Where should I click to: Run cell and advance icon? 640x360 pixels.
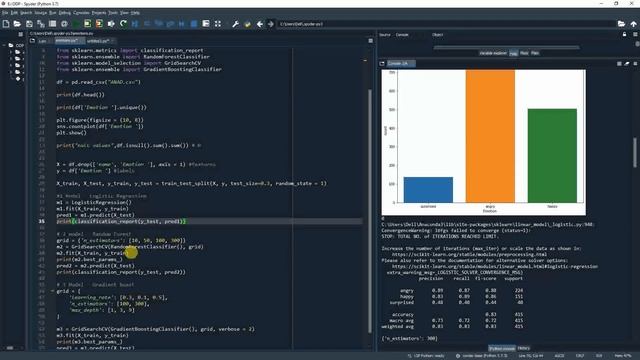tap(99, 24)
